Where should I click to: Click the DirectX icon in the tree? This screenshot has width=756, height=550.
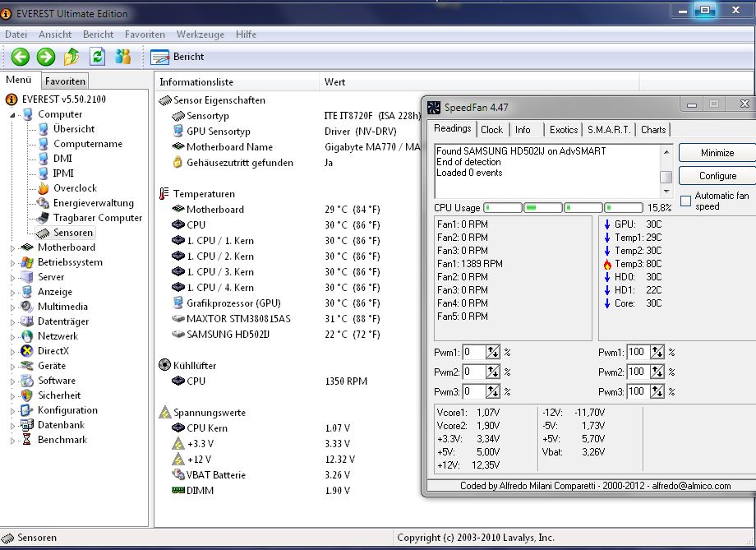(27, 351)
